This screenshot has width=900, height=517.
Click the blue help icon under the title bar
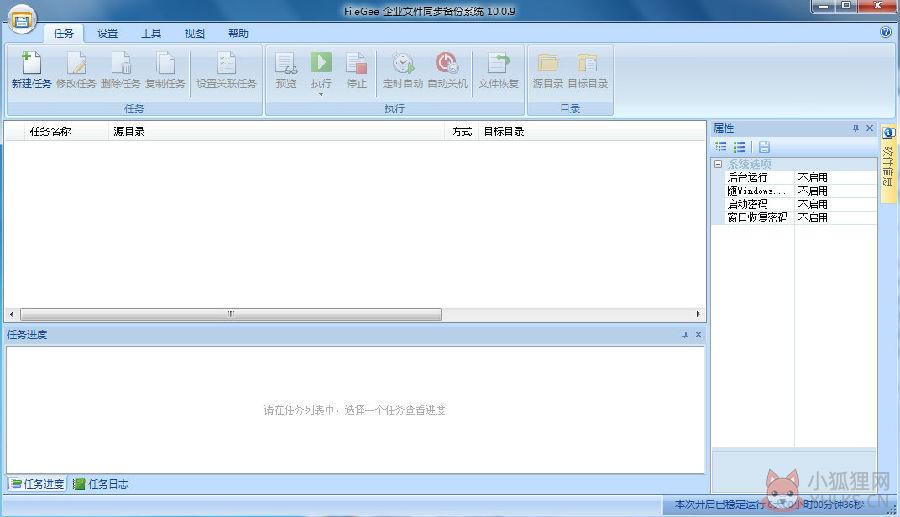pyautogui.click(x=886, y=33)
